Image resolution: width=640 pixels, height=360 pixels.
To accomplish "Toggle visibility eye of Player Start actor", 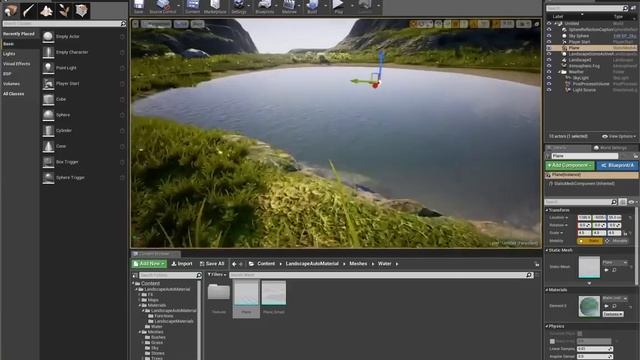I will pyautogui.click(x=549, y=42).
